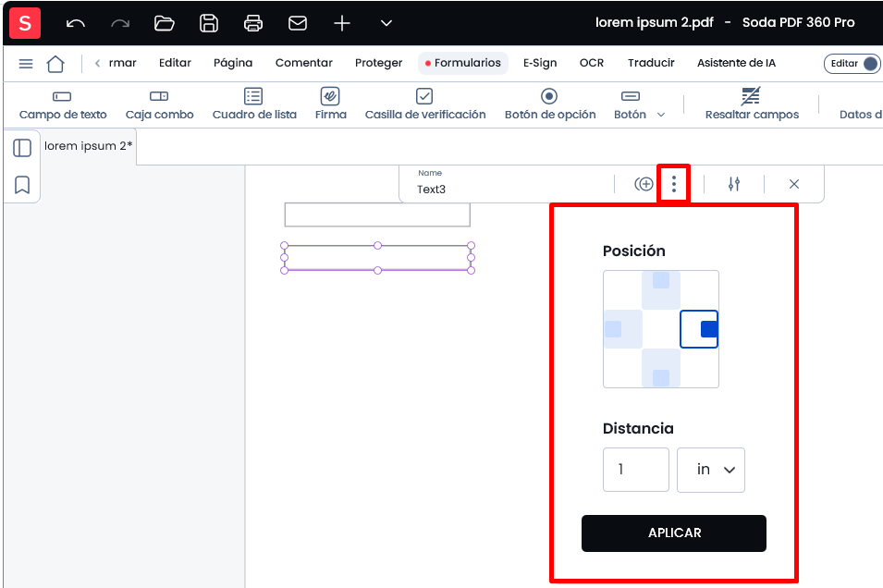Screen dimensions: 883x588
Task: Select the Botón de opción tool
Action: coord(549,104)
